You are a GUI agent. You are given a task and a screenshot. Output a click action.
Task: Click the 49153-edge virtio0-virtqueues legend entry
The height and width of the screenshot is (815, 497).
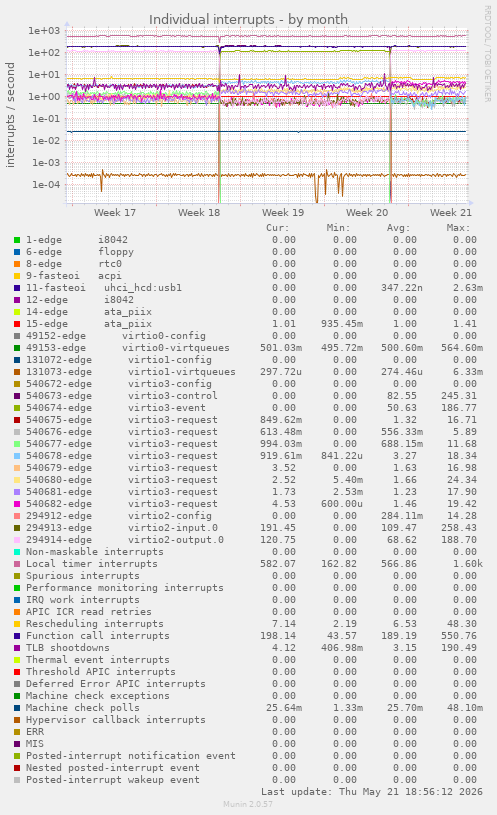point(128,348)
